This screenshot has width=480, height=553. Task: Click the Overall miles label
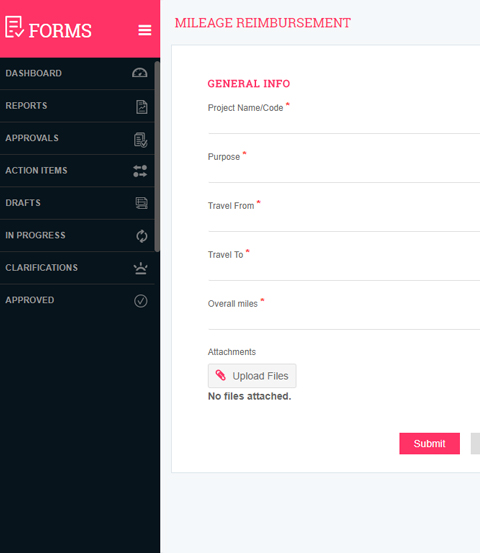233,304
